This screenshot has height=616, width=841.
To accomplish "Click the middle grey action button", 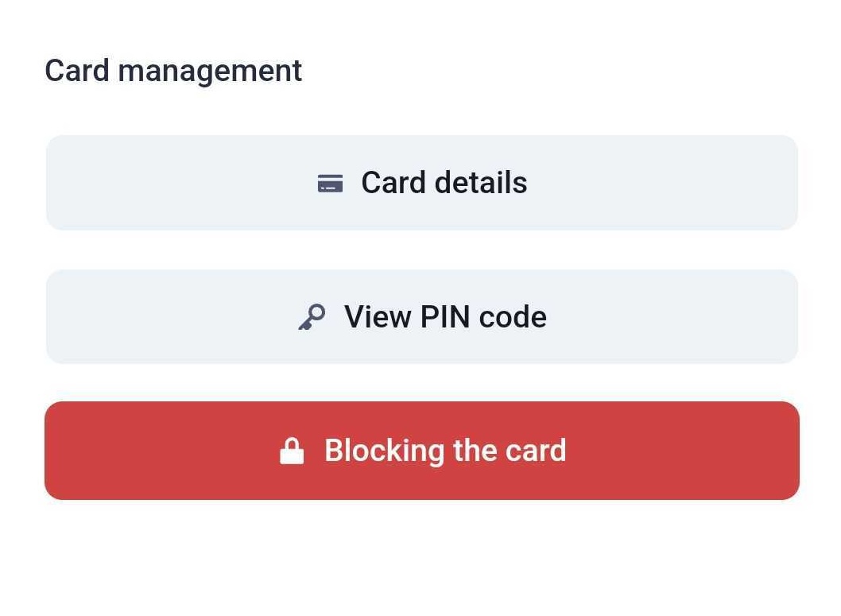I will [x=421, y=316].
